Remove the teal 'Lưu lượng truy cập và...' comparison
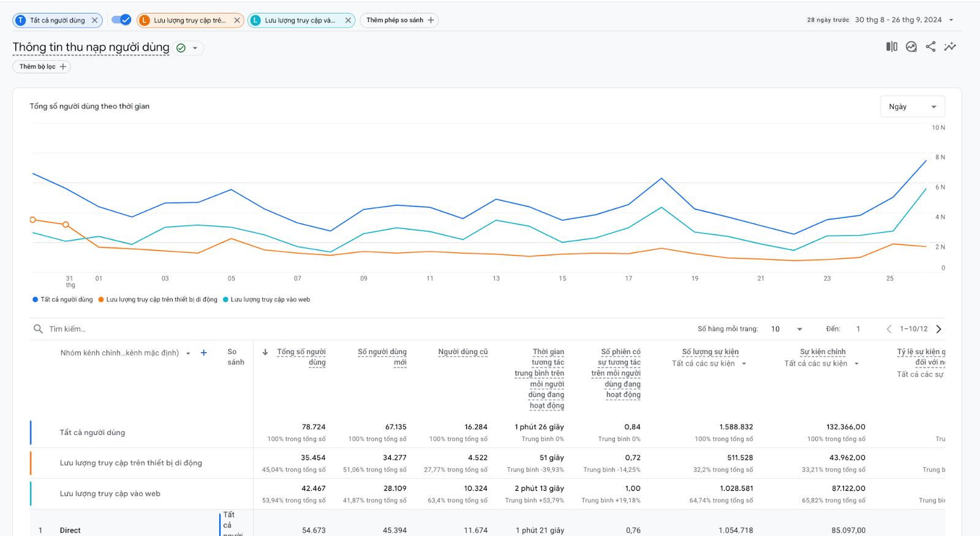Image resolution: width=980 pixels, height=536 pixels. click(x=348, y=20)
